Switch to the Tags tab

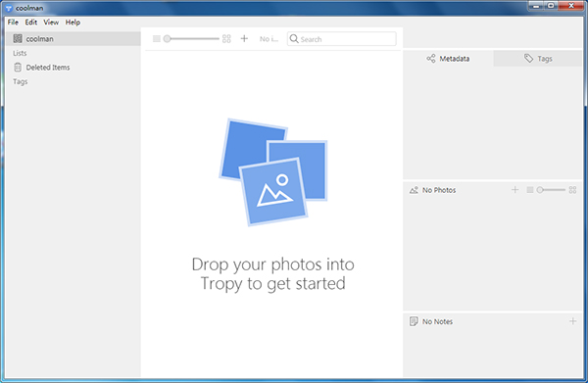coord(538,59)
